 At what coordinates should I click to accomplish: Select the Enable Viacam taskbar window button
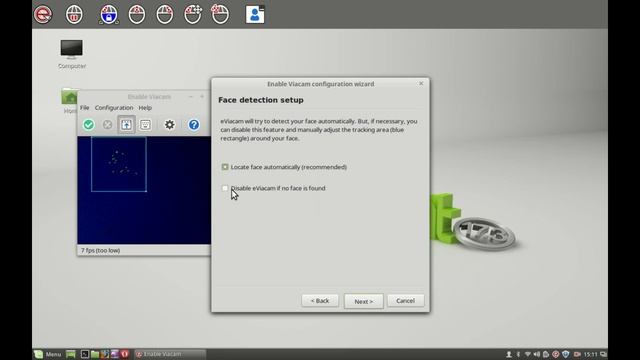point(170,354)
